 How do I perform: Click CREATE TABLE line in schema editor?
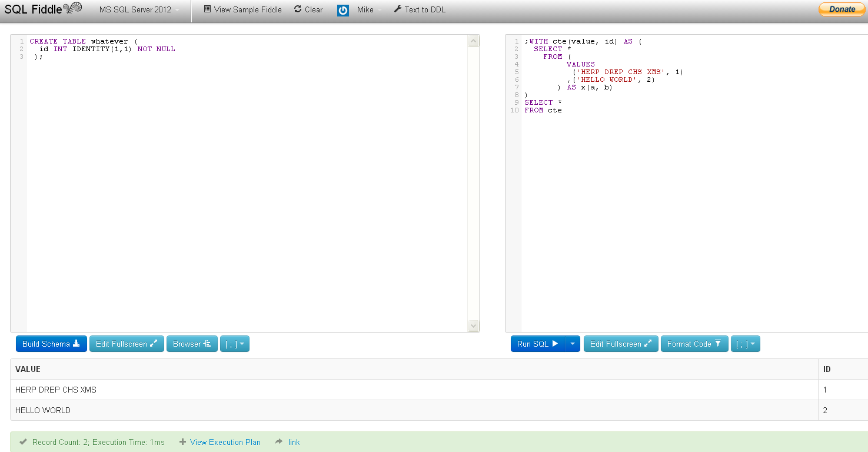coord(83,41)
